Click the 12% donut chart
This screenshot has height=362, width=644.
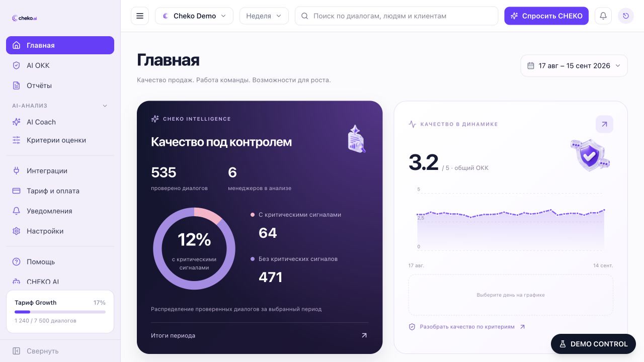(x=194, y=248)
